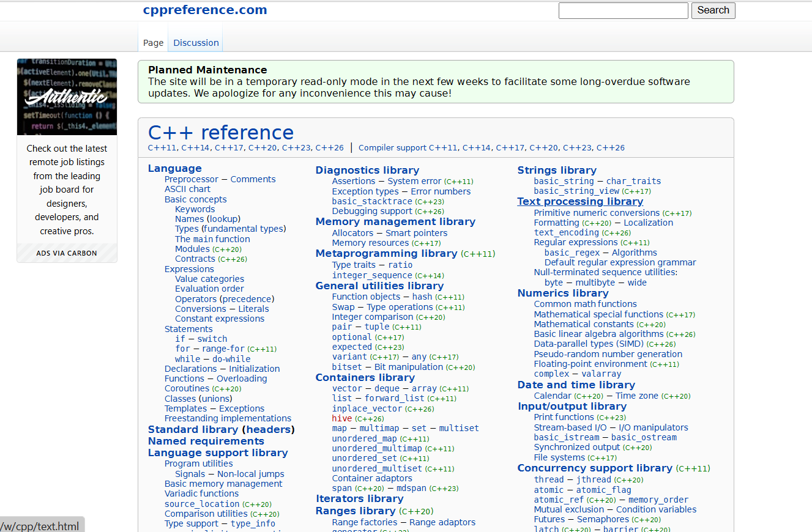Open the basic_string_view link
Screen dimensions: 812x532
pos(576,191)
